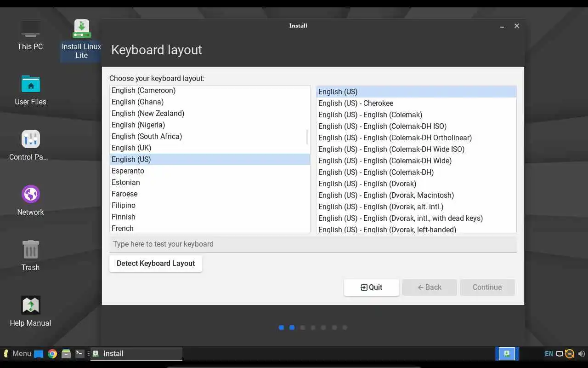Select English (US) - Cherokee variant
The height and width of the screenshot is (368, 588).
416,103
